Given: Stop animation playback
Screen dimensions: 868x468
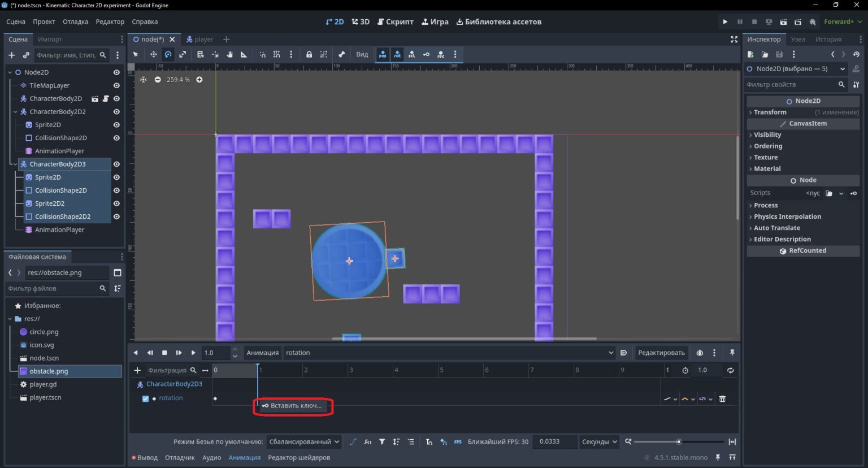Looking at the screenshot, I should click(164, 353).
